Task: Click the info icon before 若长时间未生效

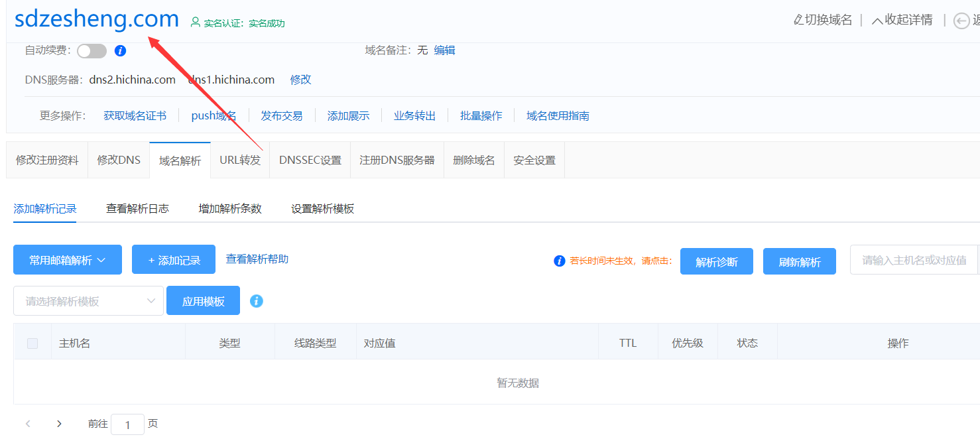Action: tap(559, 261)
